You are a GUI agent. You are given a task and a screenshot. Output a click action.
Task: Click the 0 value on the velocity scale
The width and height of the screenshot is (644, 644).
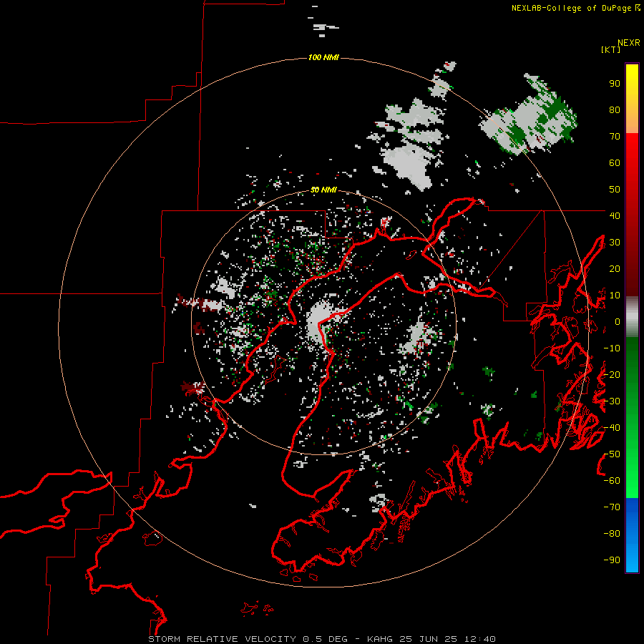tap(618, 322)
